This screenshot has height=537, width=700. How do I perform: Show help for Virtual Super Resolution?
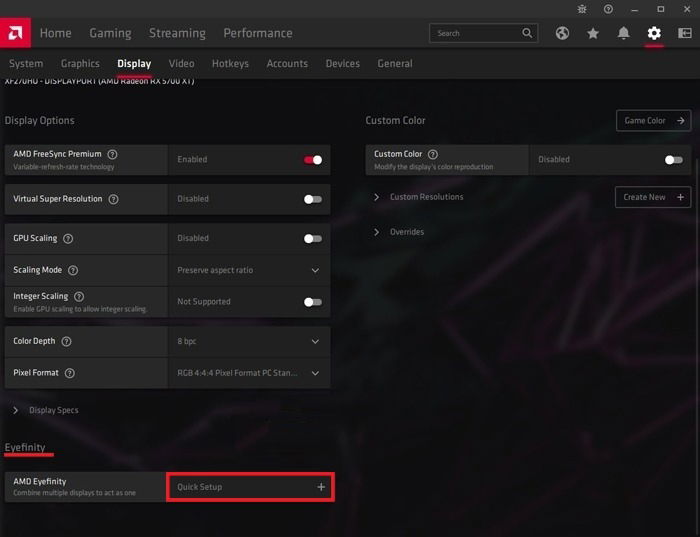pos(113,199)
